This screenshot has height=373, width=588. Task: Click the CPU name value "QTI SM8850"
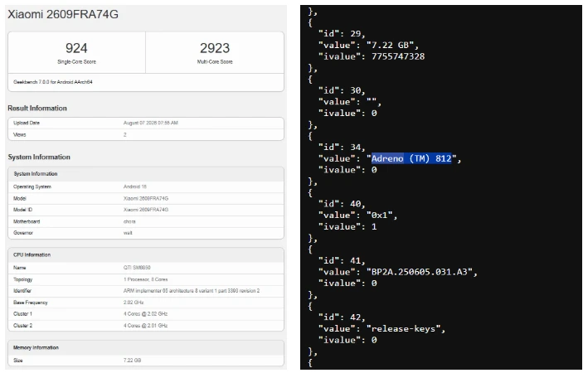[137, 268]
